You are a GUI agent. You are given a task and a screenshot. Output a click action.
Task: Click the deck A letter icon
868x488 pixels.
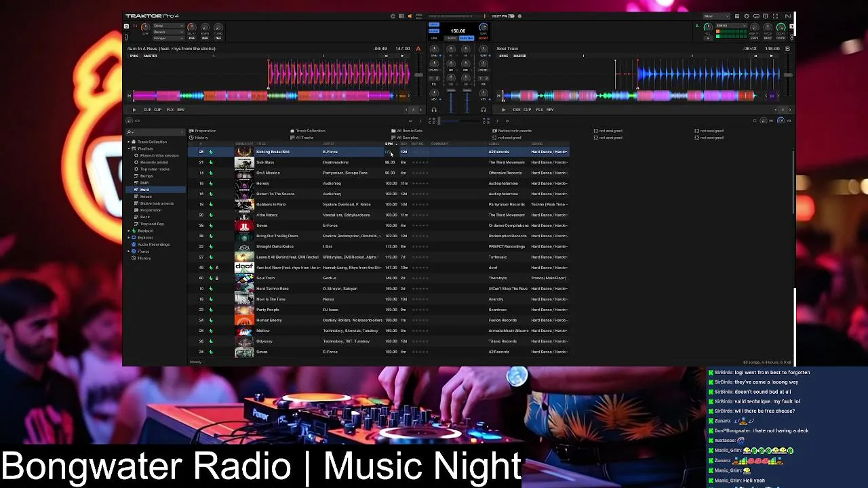418,49
